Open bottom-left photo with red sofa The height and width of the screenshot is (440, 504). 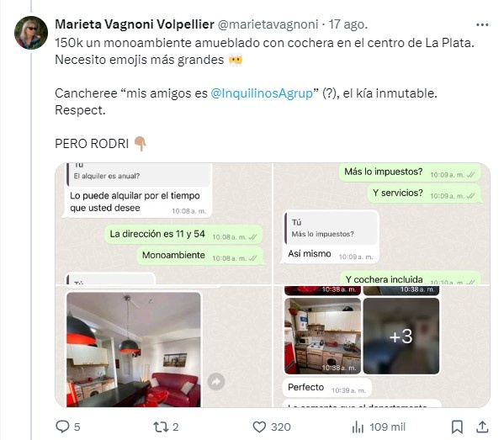[x=134, y=349]
